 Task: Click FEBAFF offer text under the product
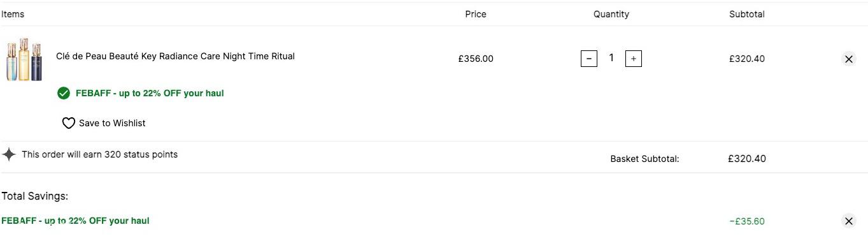click(x=150, y=93)
